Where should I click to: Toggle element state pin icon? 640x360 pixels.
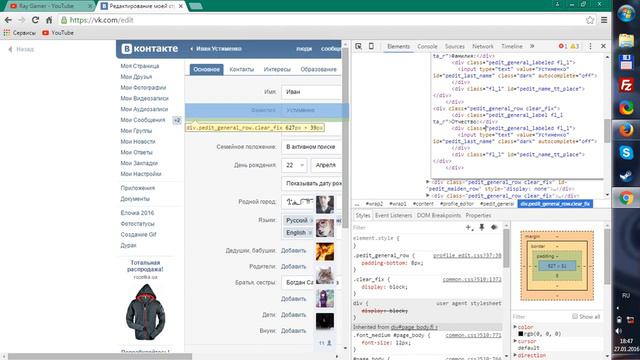tap(482, 227)
